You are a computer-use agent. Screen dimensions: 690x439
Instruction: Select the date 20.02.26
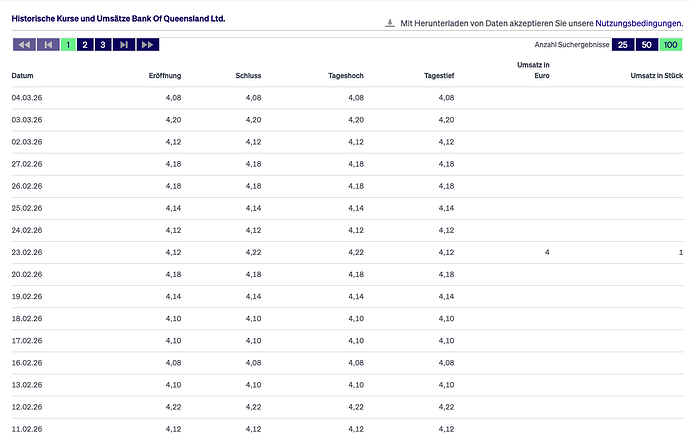click(x=27, y=274)
